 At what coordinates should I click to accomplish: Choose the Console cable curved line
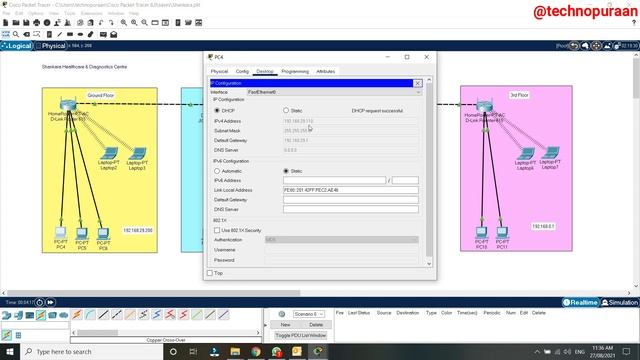90,315
